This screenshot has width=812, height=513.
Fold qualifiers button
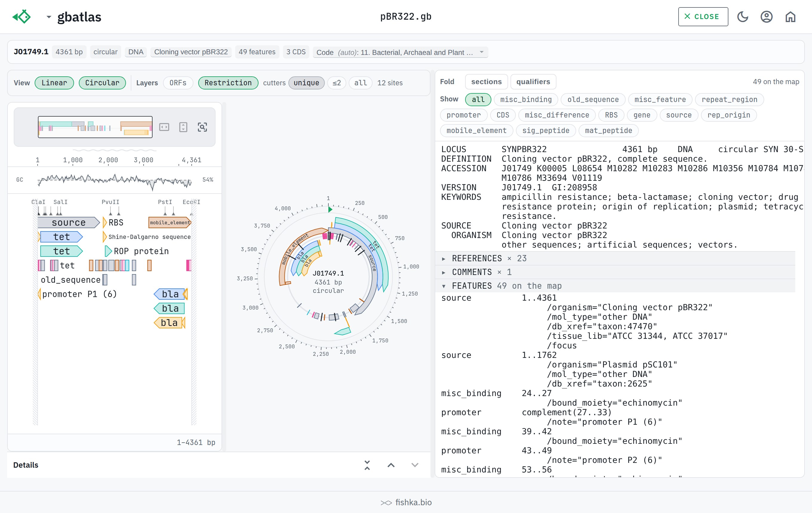(533, 82)
